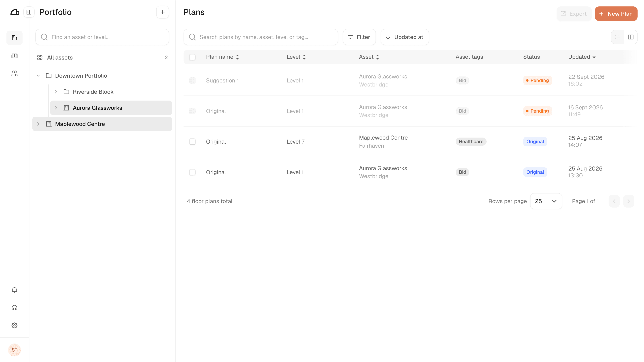Viewport: 644px width, 362px height.
Task: Select the Riverside Block folder
Action: pos(111,92)
